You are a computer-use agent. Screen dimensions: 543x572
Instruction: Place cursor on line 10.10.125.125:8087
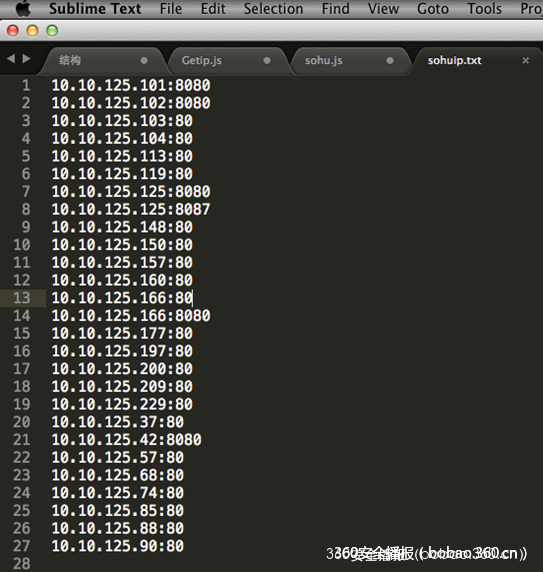pos(131,209)
